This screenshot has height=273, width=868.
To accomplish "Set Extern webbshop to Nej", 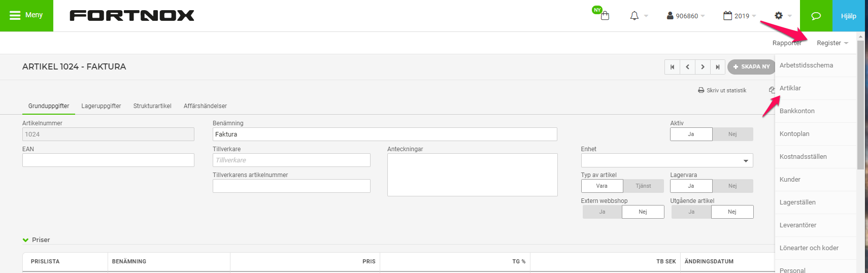I will point(643,212).
